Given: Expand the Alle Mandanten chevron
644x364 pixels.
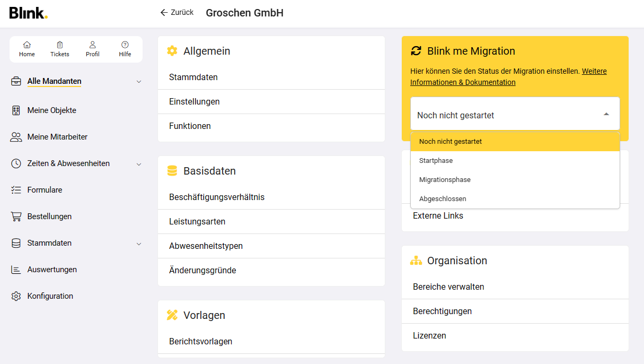Looking at the screenshot, I should click(139, 82).
